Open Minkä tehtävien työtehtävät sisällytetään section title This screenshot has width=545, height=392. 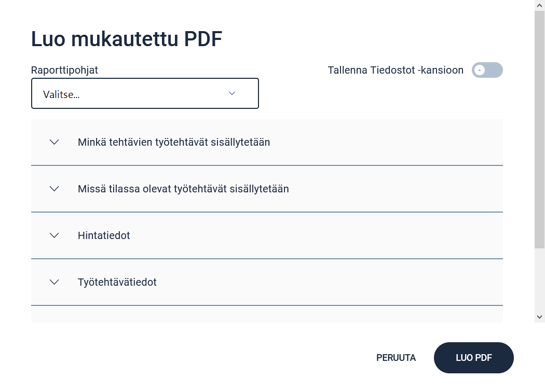pos(174,142)
